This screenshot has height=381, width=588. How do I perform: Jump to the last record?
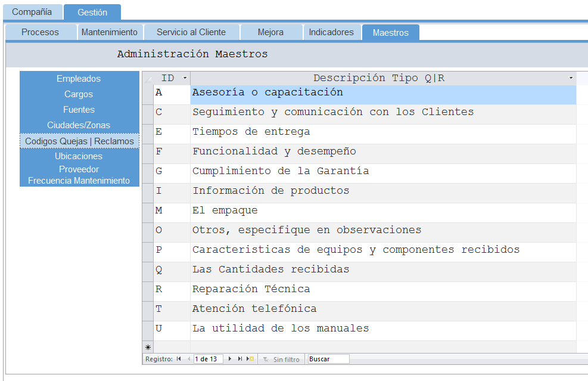pos(240,359)
